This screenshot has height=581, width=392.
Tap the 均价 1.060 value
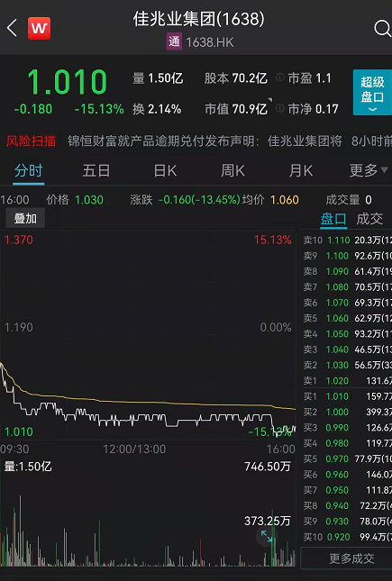coord(270,200)
